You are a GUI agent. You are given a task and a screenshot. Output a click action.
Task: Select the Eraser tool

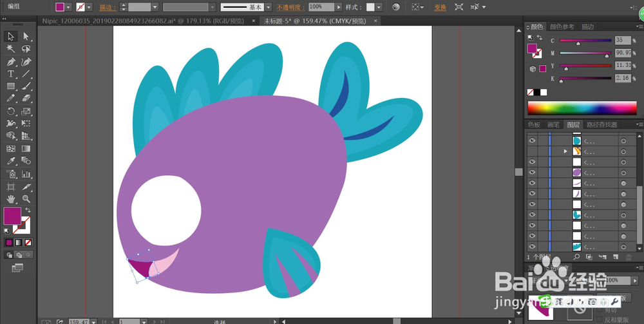[x=26, y=99]
